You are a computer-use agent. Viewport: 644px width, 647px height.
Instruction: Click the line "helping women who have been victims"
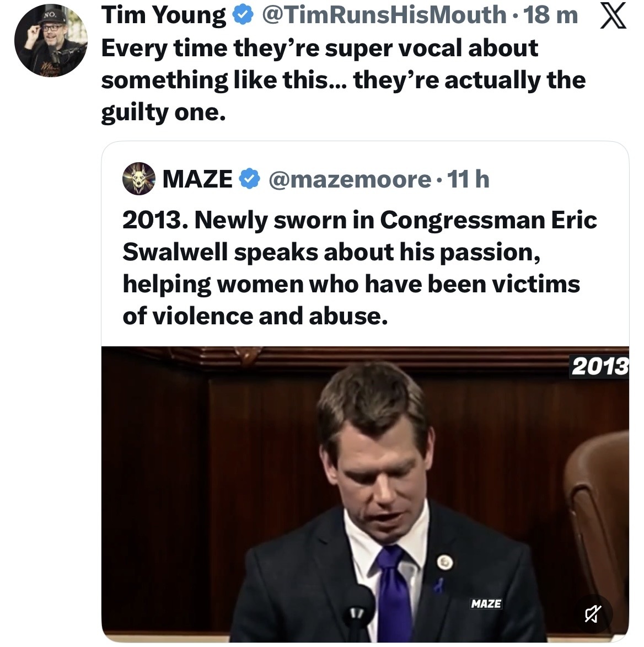(x=351, y=284)
